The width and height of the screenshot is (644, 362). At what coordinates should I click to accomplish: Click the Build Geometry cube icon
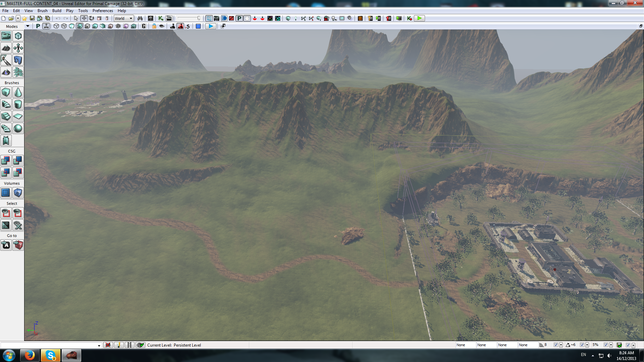click(288, 18)
